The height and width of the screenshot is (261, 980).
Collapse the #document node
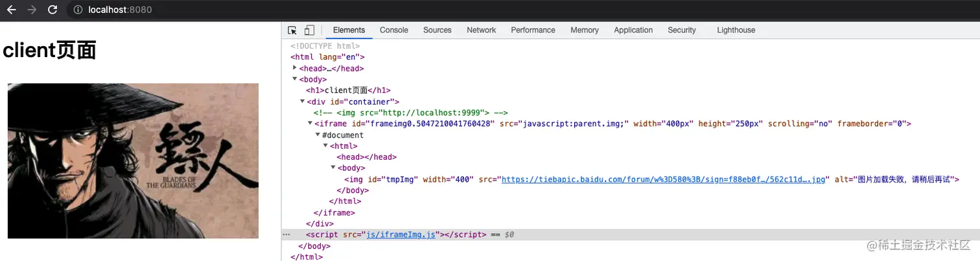[318, 134]
